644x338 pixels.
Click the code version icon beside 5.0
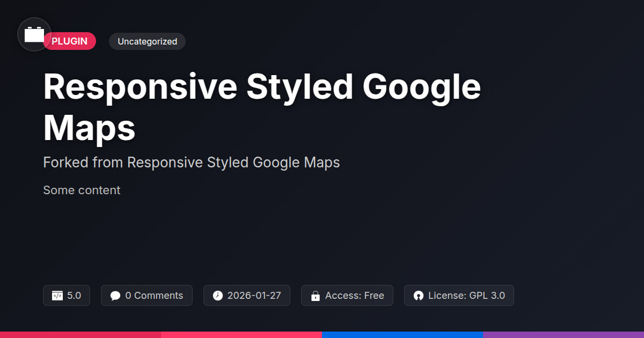click(x=57, y=296)
